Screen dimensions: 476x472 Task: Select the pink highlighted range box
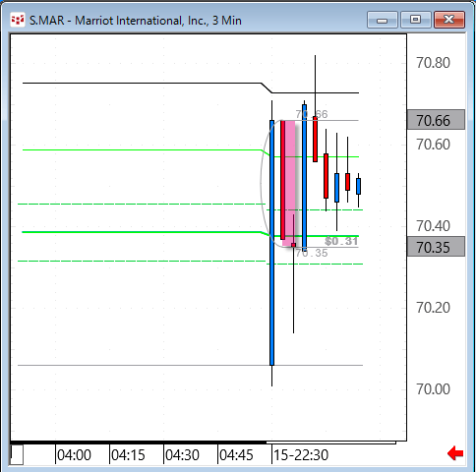pos(290,183)
